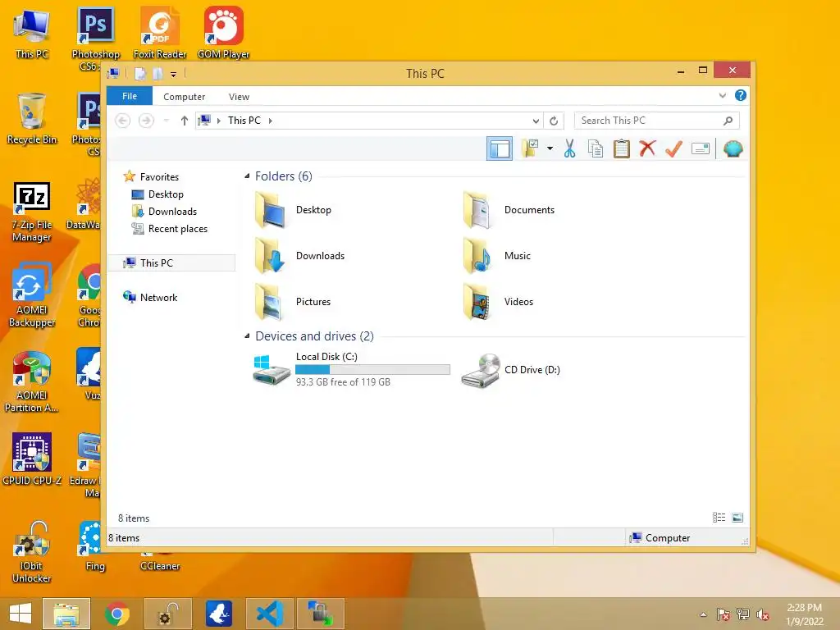This screenshot has width=840, height=630.
Task: Open recent locations dropdown beside navigation arrows
Action: tap(166, 121)
